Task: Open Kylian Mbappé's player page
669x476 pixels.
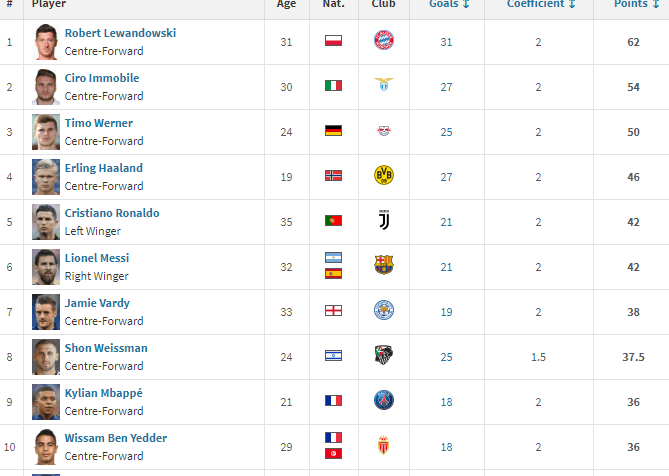Action: (x=104, y=393)
